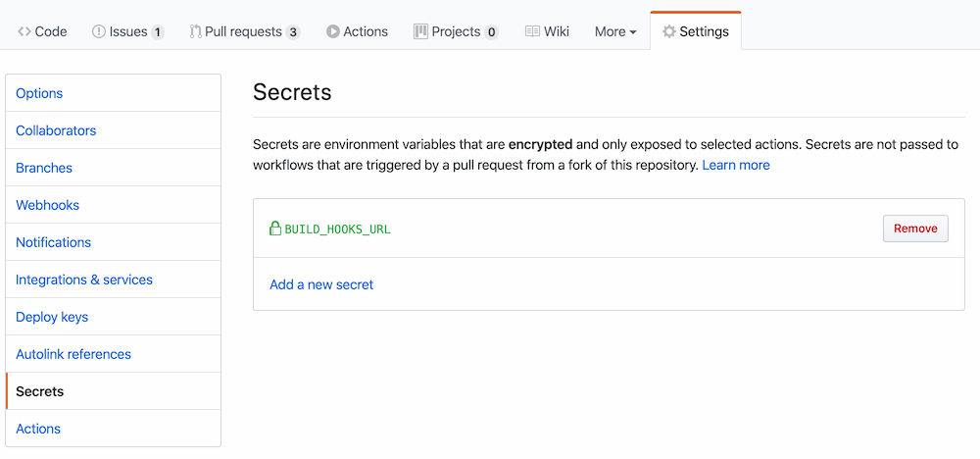Click the Issues exclamation icon
Viewport: 980px width, 459px height.
click(99, 31)
